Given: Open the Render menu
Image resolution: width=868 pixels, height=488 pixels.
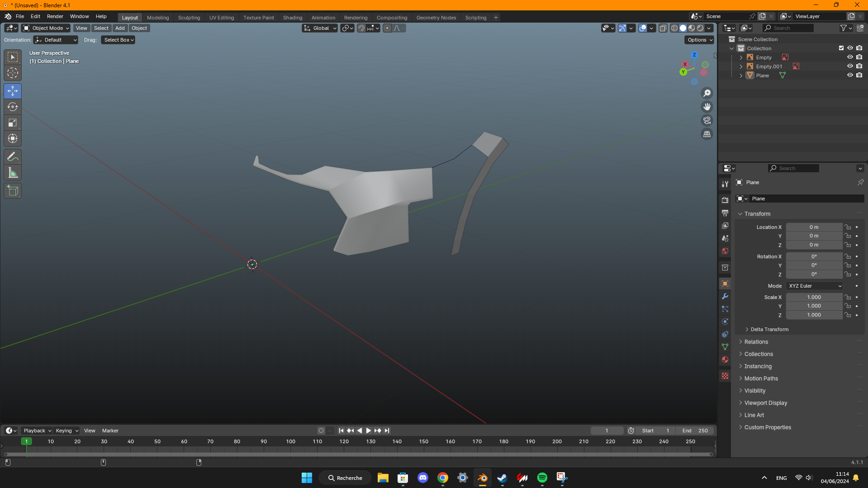Looking at the screenshot, I should click(55, 16).
